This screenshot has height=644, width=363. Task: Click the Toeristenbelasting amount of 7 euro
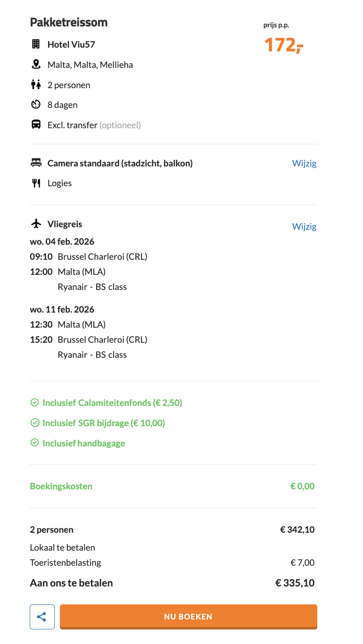tap(303, 562)
